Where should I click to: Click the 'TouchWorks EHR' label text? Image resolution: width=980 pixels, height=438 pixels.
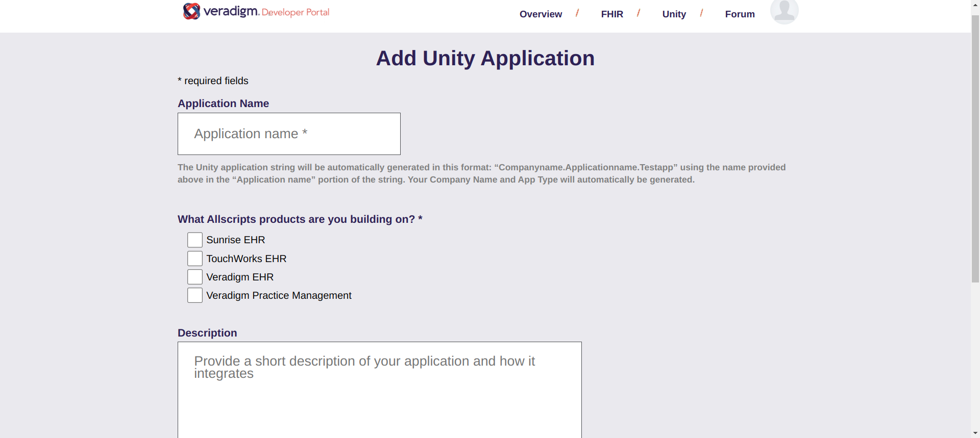pyautogui.click(x=247, y=259)
